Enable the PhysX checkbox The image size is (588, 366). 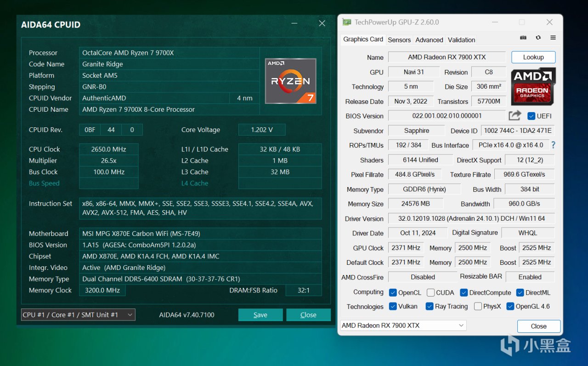tap(478, 306)
